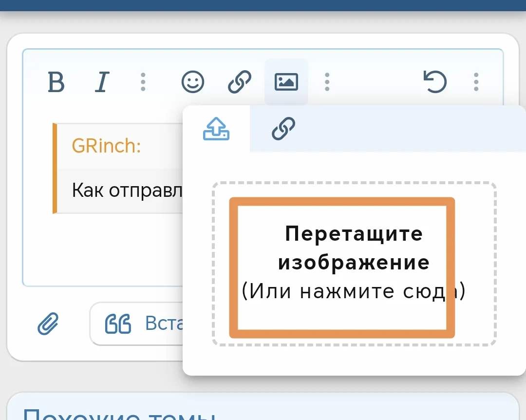Attach a file with the paperclip
This screenshot has width=526, height=420.
point(48,324)
